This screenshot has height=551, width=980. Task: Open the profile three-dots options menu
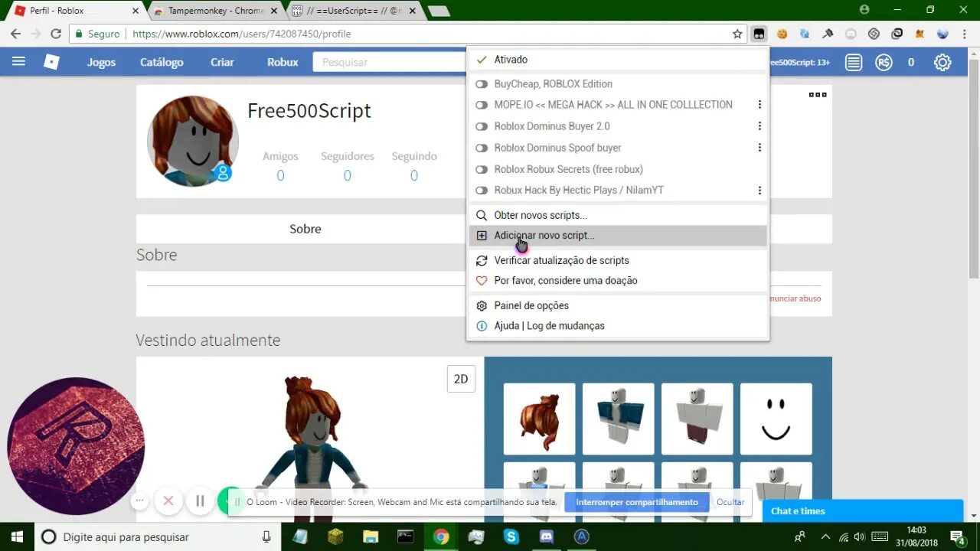point(818,95)
